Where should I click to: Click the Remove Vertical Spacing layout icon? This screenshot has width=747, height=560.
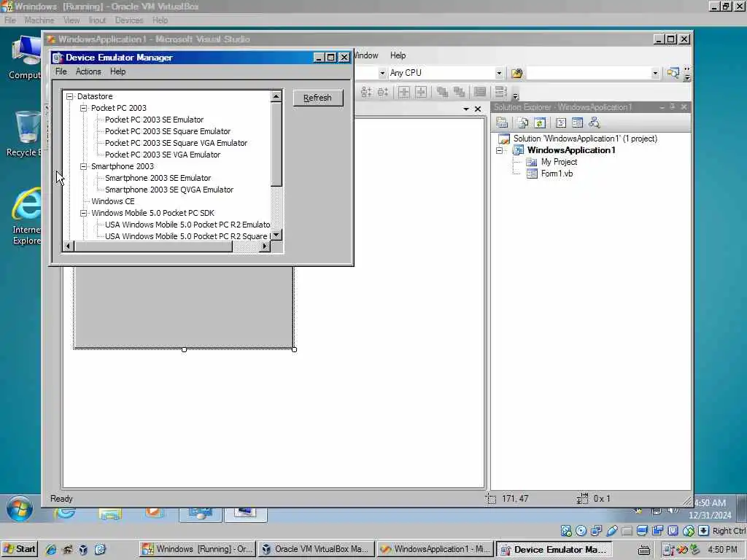tap(383, 92)
